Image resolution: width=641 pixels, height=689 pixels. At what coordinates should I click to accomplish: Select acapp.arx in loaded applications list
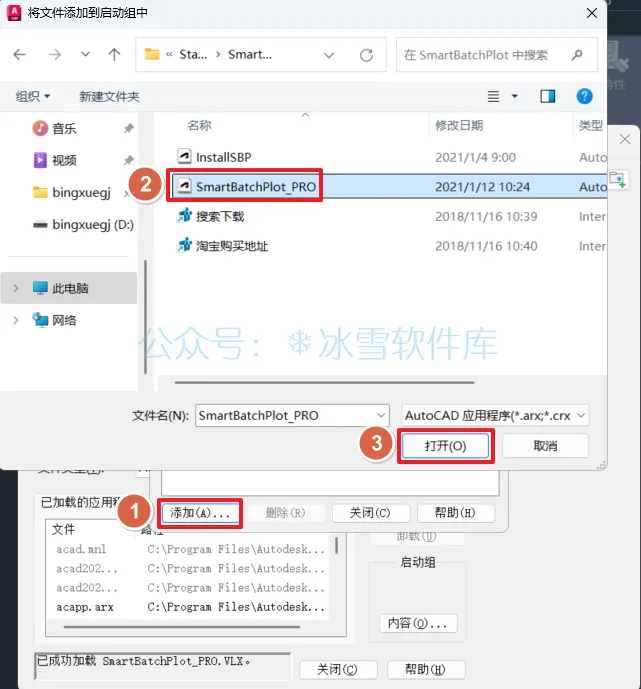point(85,607)
